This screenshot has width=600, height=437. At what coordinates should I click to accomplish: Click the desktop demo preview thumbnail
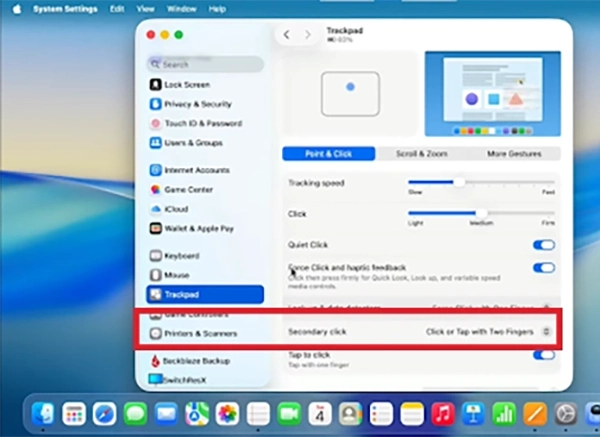tap(493, 93)
